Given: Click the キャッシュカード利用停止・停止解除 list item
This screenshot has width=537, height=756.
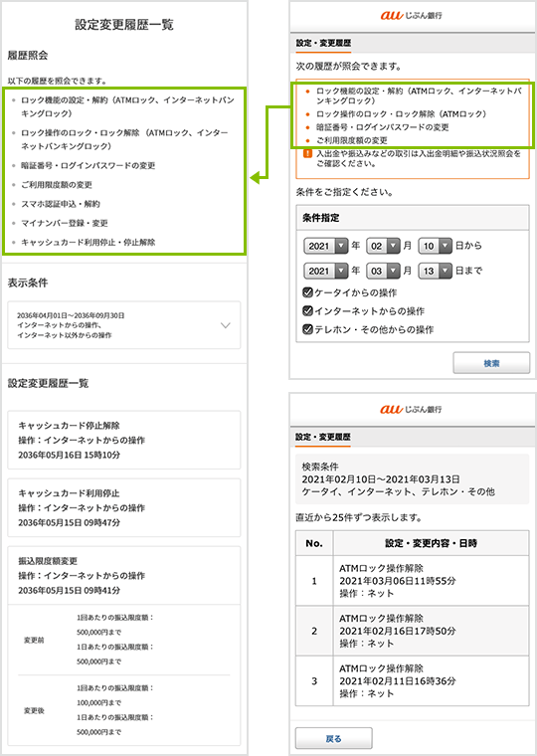Looking at the screenshot, I should pyautogui.click(x=89, y=243).
